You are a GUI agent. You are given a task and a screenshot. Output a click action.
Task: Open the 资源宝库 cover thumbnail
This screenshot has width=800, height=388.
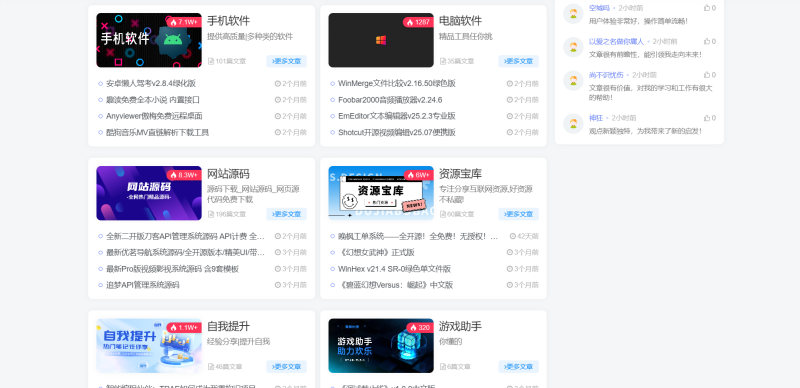[381, 193]
